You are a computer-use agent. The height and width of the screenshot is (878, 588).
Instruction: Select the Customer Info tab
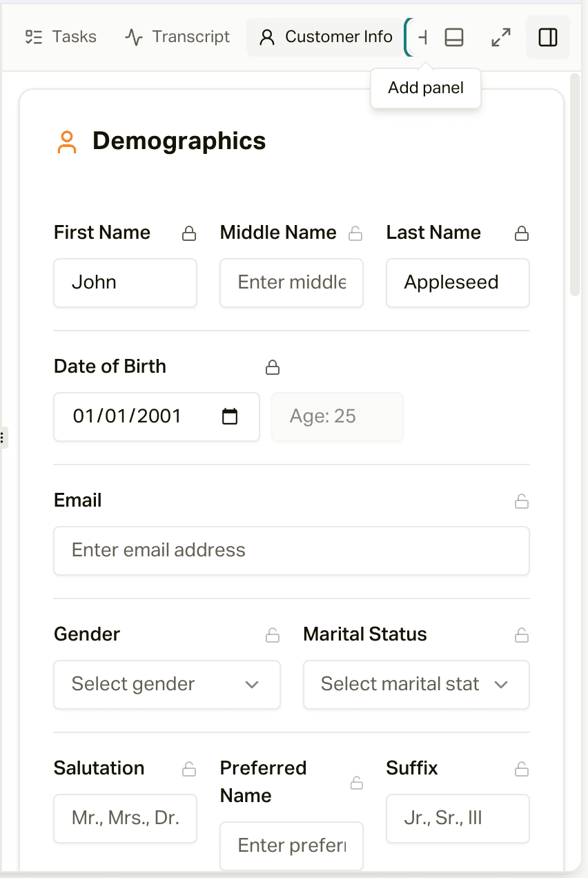click(x=326, y=37)
